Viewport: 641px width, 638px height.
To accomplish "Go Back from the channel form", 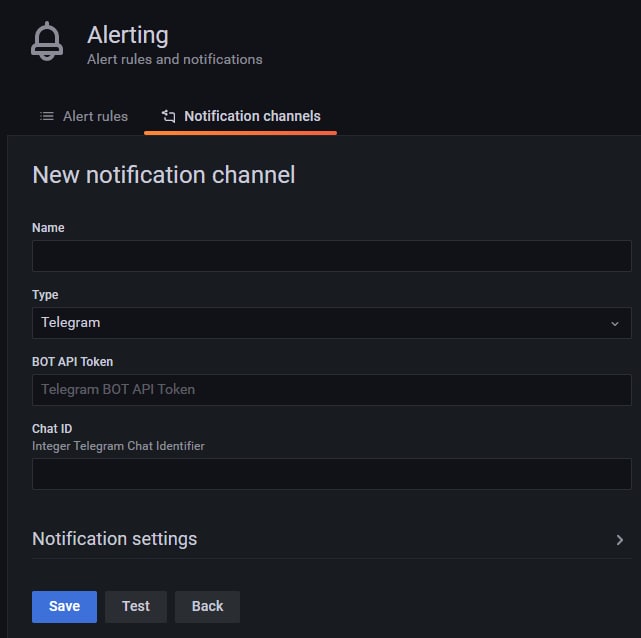I will (x=207, y=607).
